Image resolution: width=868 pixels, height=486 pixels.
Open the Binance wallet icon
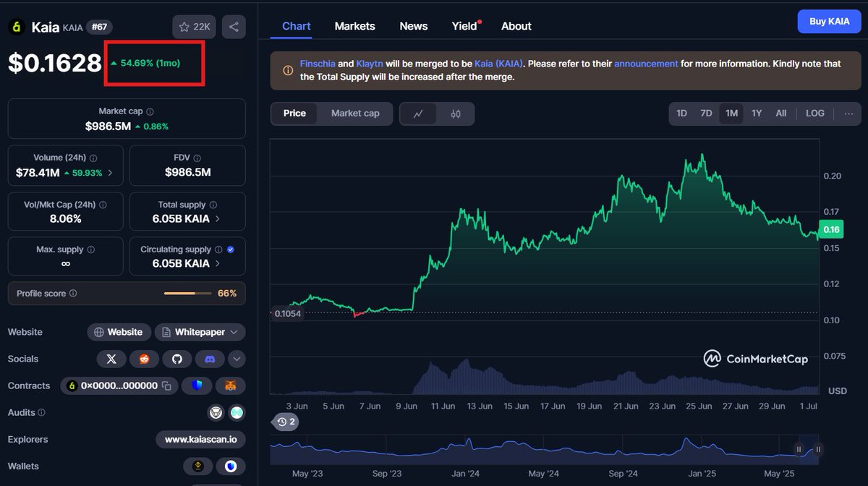click(198, 466)
